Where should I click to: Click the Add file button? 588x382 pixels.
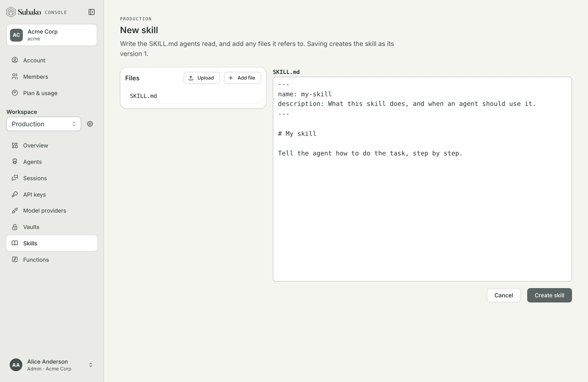pyautogui.click(x=242, y=78)
